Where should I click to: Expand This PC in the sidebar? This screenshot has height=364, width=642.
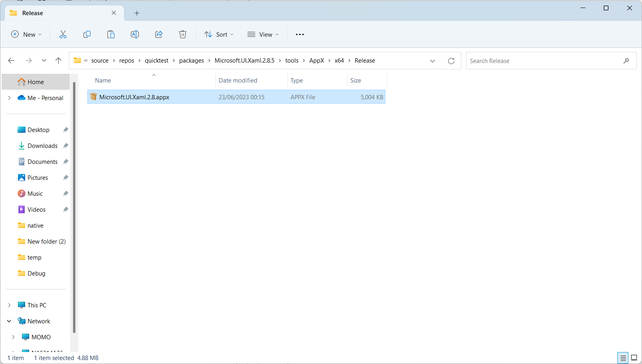9,305
